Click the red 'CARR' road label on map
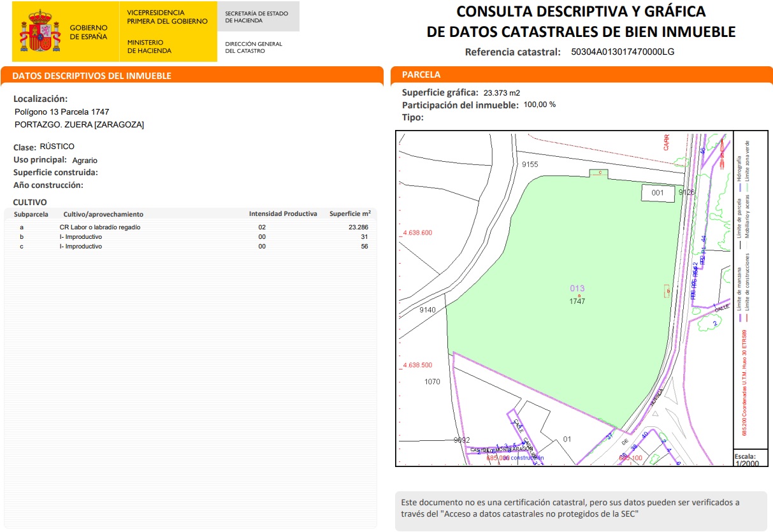 (667, 142)
